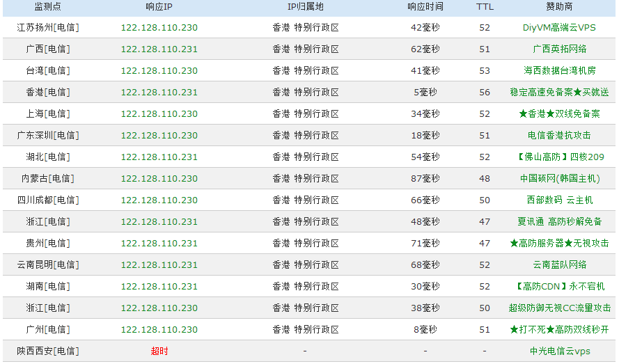Click the 稳定高速免备案★买就送 link
The image size is (619, 364).
[x=559, y=93]
